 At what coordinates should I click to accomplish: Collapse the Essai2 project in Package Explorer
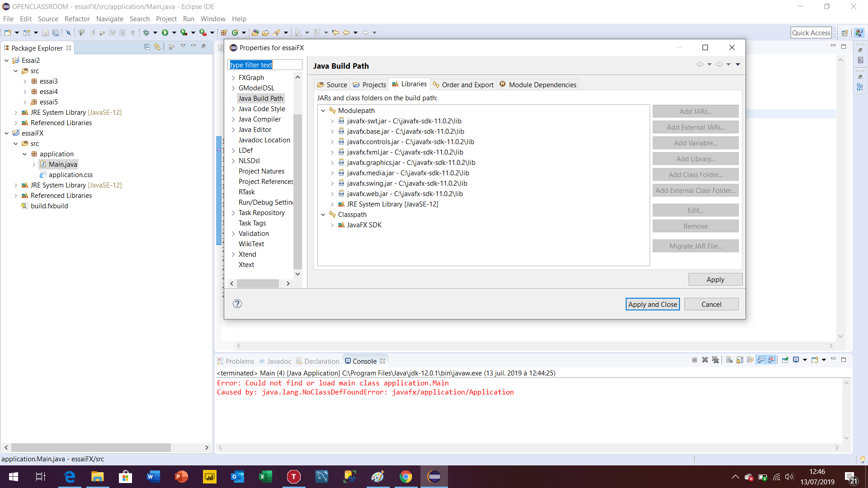[x=6, y=61]
